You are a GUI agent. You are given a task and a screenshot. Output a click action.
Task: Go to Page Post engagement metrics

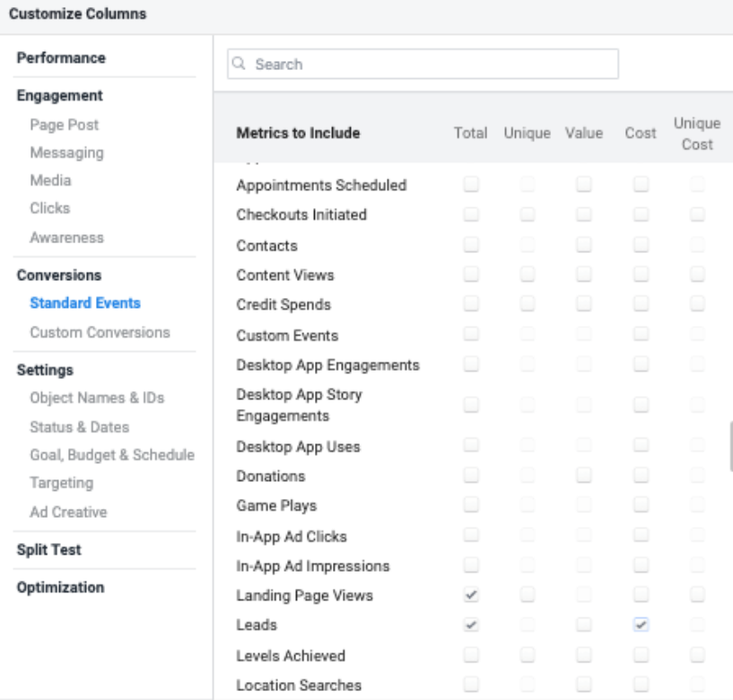tap(65, 125)
